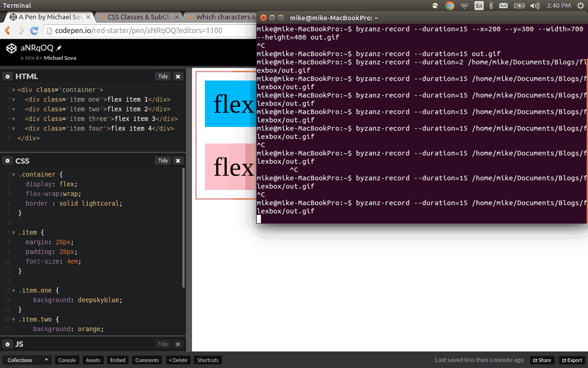The height and width of the screenshot is (368, 588).
Task: Collapse the .item.one CSS rule
Action: point(14,290)
